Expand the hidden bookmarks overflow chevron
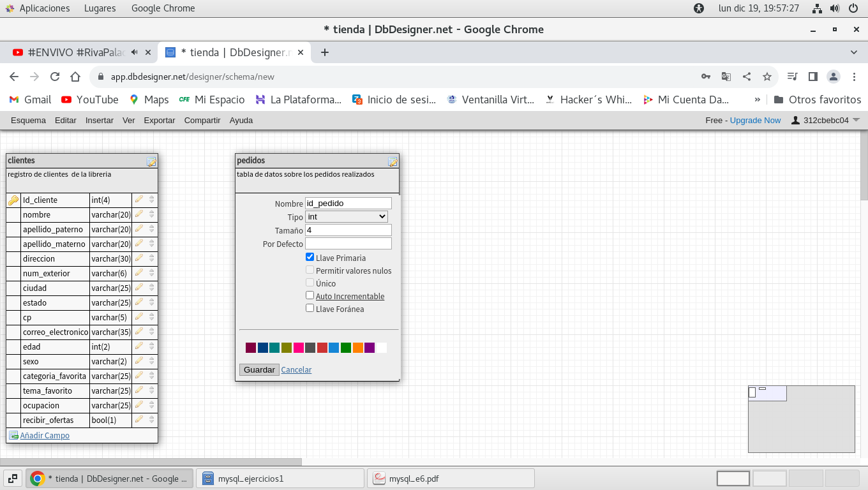The height and width of the screenshot is (490, 868). coord(758,100)
